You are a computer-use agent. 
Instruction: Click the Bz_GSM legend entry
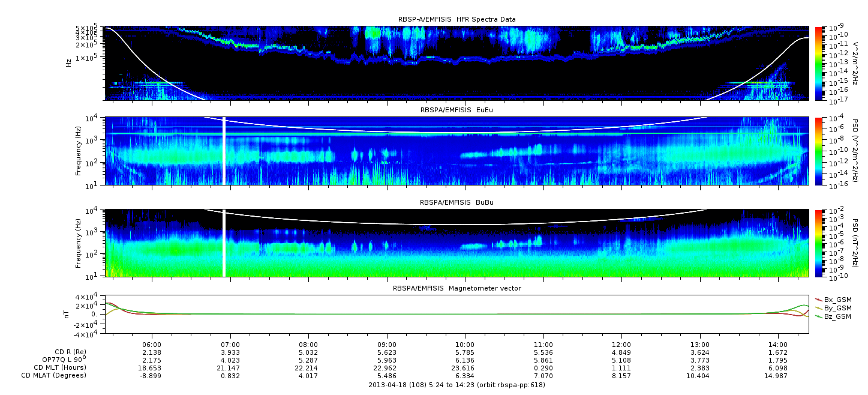click(x=837, y=316)
